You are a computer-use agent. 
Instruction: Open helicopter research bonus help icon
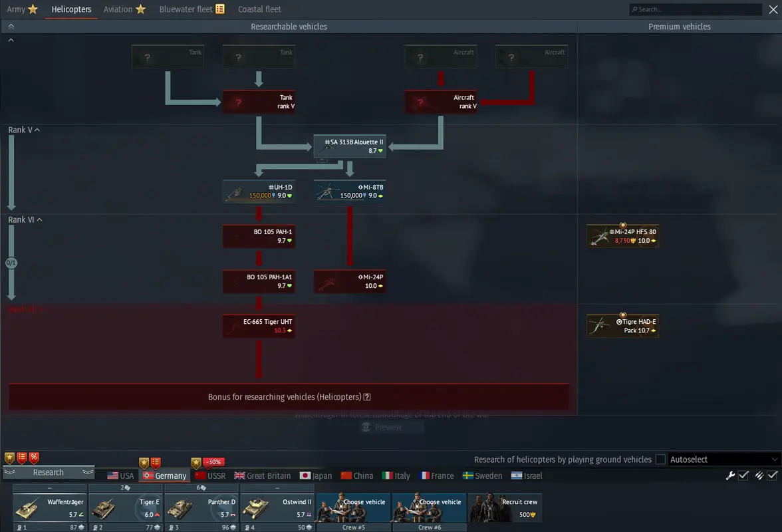coord(367,397)
